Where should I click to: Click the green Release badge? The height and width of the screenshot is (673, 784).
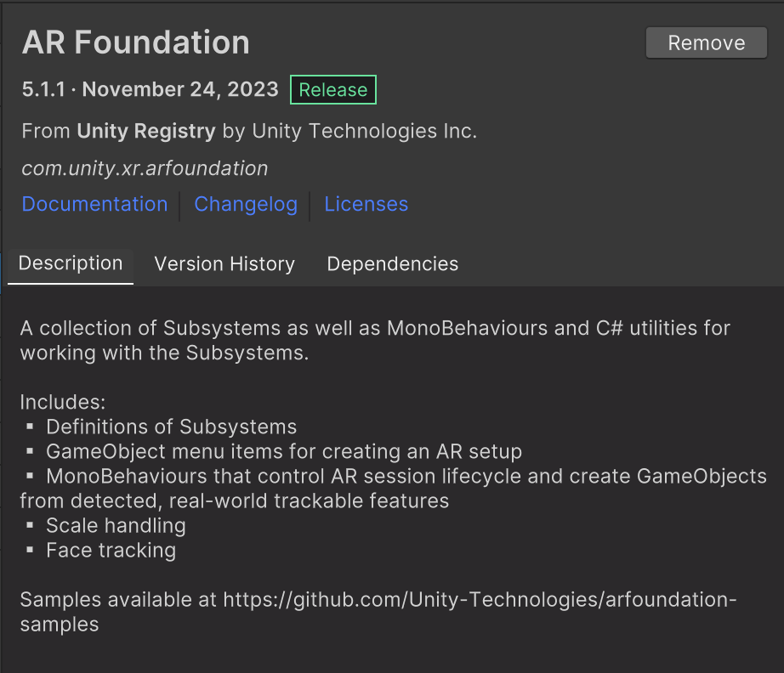pyautogui.click(x=332, y=88)
